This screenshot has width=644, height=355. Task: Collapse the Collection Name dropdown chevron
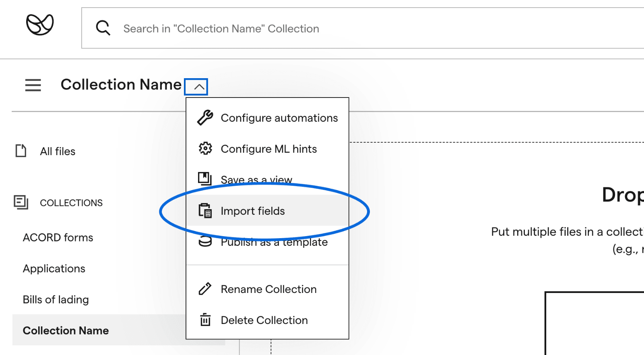(196, 87)
